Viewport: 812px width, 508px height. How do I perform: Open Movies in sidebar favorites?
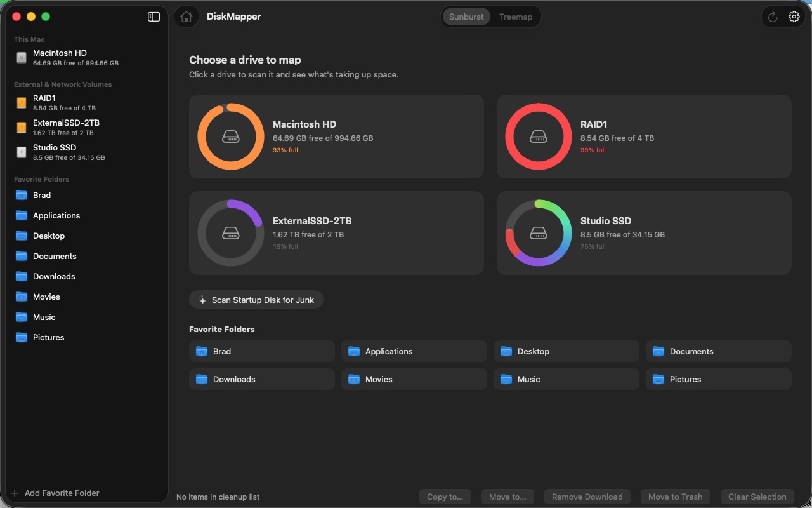[86, 297]
